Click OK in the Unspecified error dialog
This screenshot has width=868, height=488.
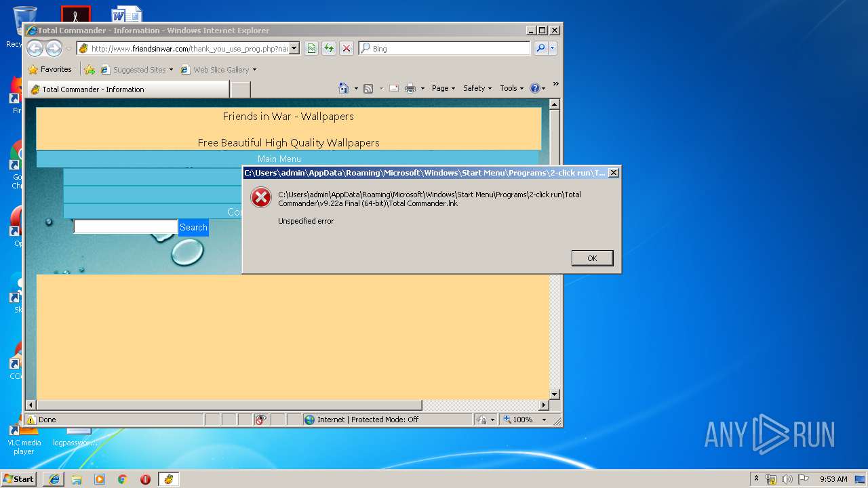592,258
